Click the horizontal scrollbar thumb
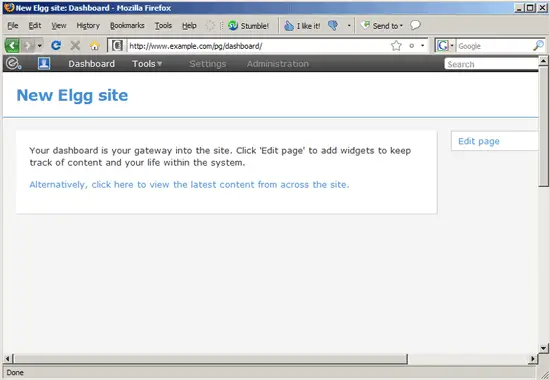Viewport: 550px width, 380px height. [x=210, y=359]
